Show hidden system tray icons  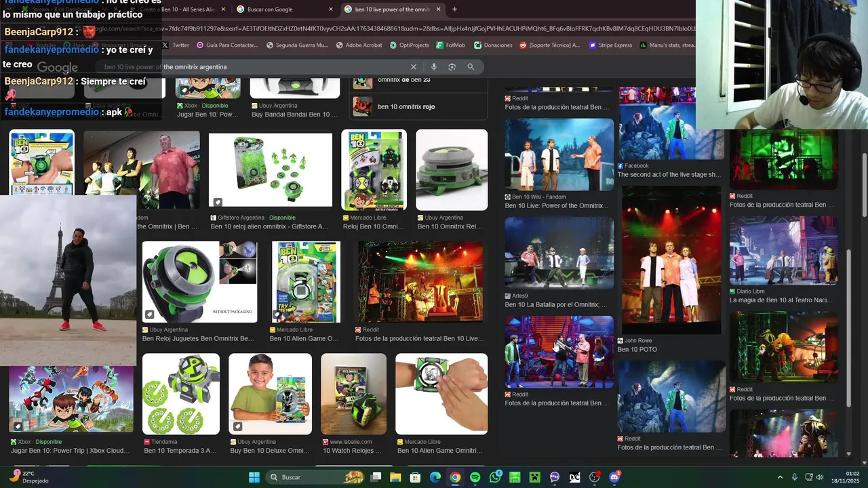[x=780, y=477]
